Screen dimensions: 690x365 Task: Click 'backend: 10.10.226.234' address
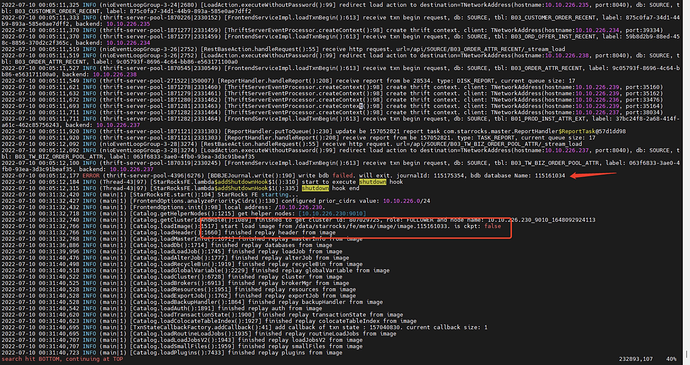click(113, 43)
